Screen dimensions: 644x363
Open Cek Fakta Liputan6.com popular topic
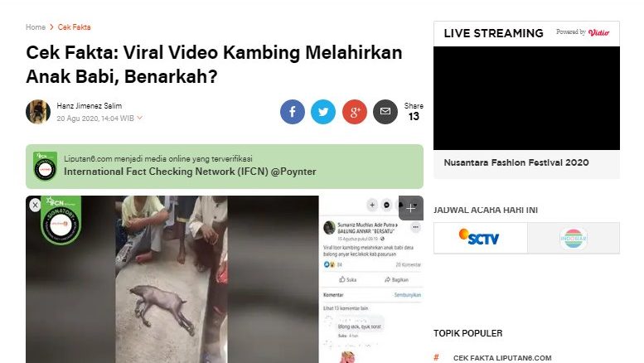click(502, 358)
